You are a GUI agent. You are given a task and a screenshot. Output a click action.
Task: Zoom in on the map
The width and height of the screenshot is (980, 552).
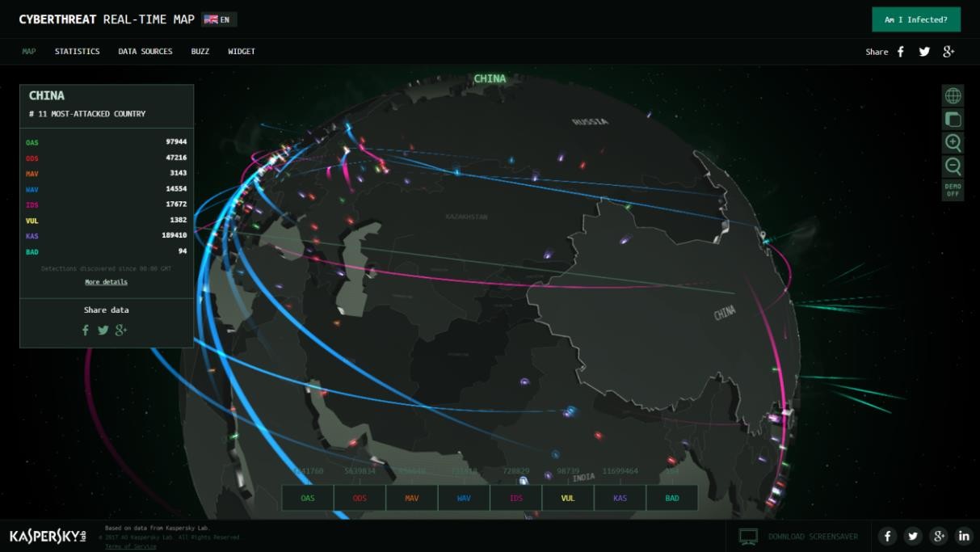tap(953, 143)
